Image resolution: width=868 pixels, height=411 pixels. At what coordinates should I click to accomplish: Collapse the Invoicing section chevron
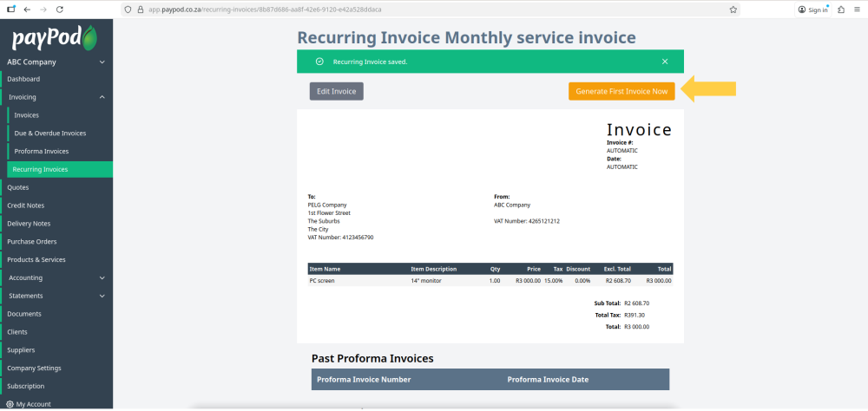tap(102, 97)
